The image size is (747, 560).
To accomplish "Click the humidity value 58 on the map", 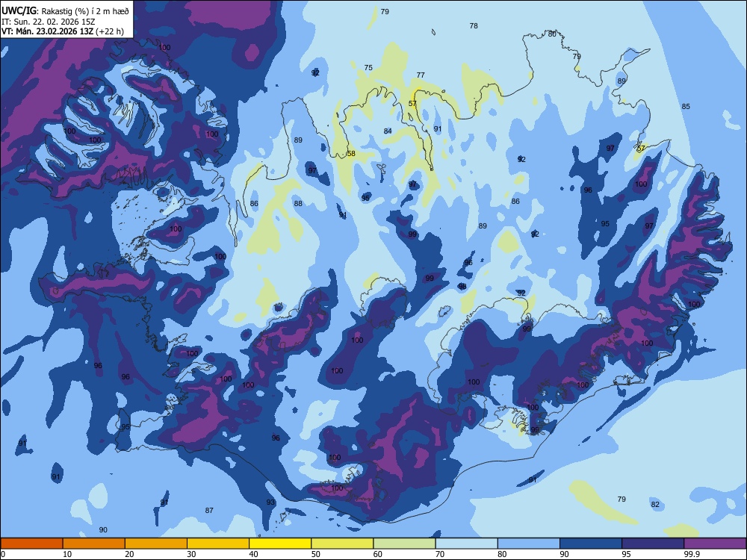I will (x=351, y=153).
